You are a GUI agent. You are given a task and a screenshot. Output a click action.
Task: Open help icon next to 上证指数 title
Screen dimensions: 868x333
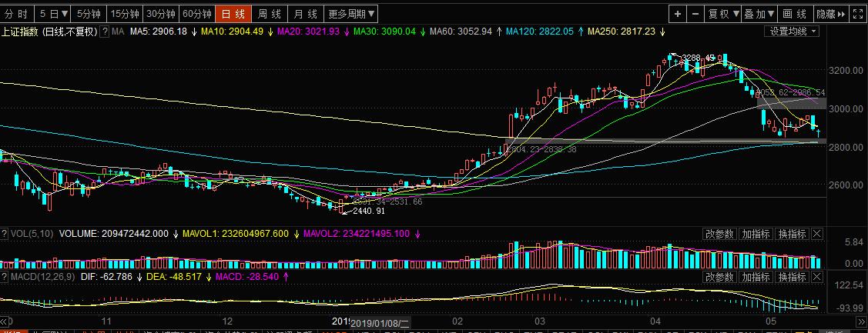pyautogui.click(x=104, y=32)
